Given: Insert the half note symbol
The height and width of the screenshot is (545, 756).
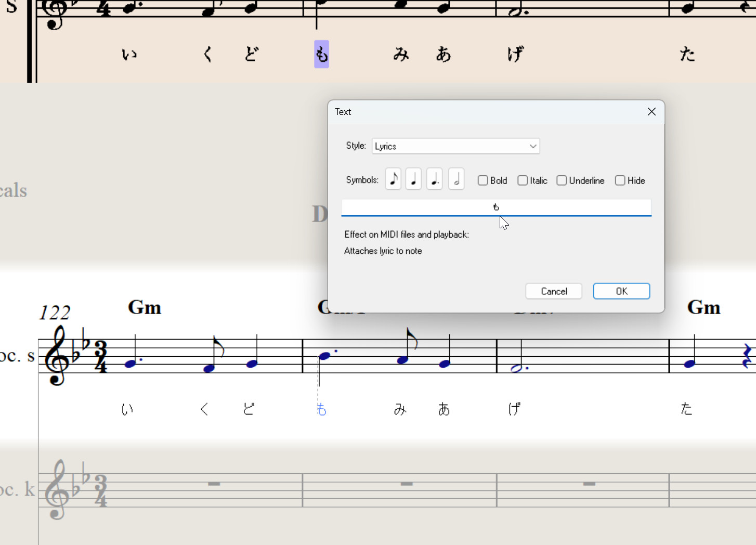Looking at the screenshot, I should (x=456, y=179).
